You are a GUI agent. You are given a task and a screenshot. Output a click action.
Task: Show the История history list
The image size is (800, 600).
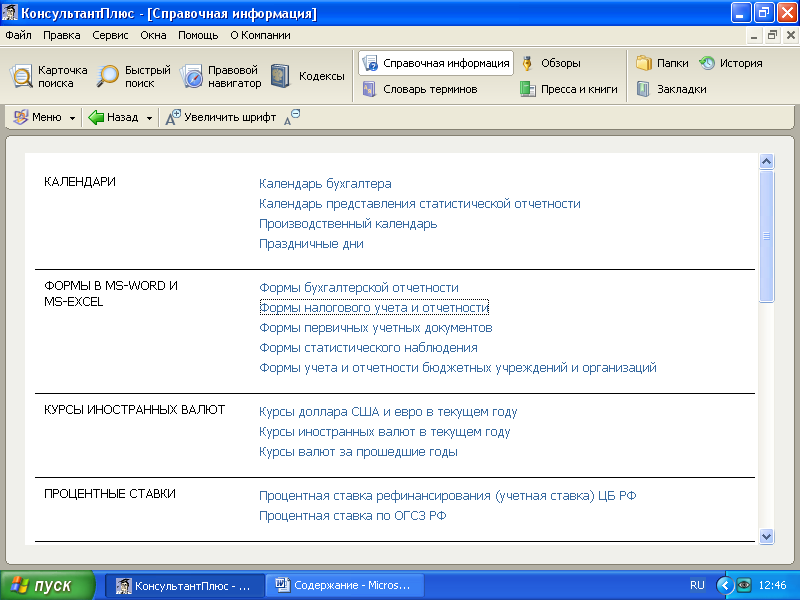coord(731,63)
